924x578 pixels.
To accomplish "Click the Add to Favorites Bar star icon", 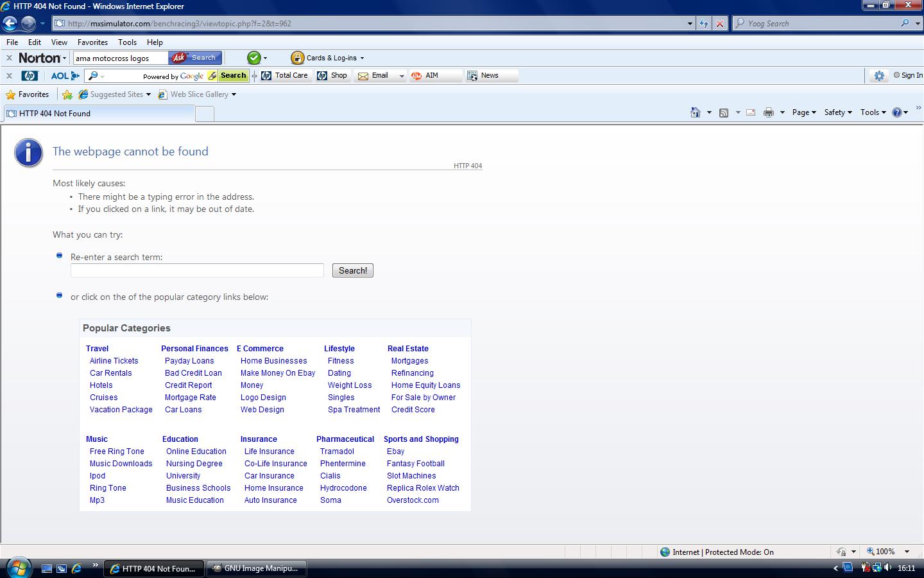I will [x=67, y=94].
